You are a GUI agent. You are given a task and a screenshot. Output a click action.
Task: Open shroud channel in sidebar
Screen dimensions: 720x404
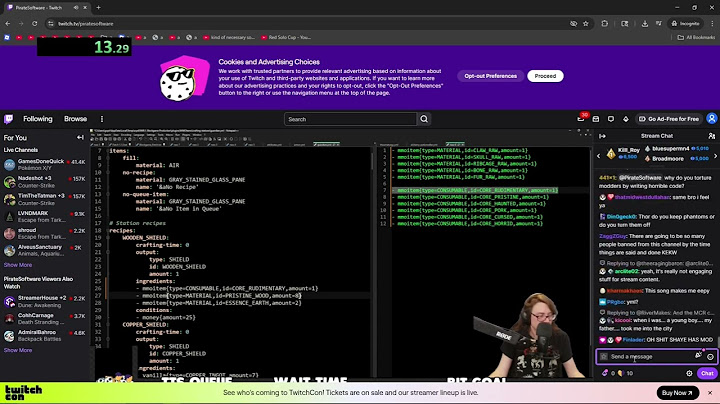[x=44, y=233]
